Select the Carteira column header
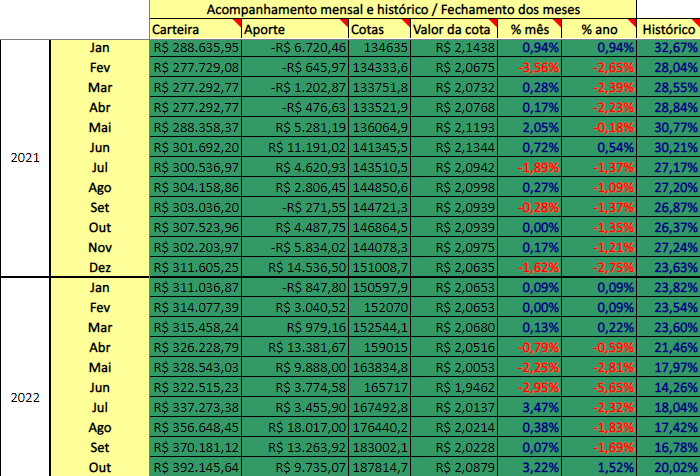The width and height of the screenshot is (700, 476). 196,29
